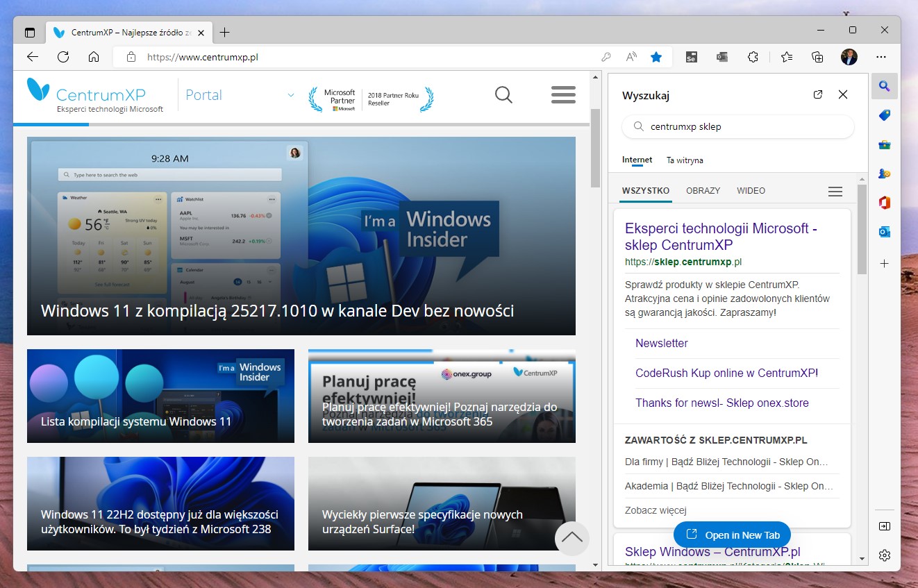
Task: Open the user profile avatar
Action: pyautogui.click(x=849, y=57)
